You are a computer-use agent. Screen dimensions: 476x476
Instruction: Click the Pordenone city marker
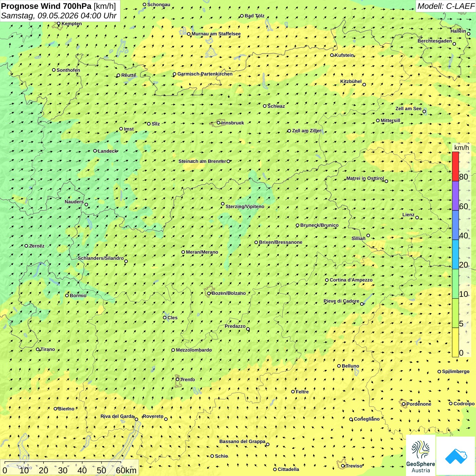[404, 404]
